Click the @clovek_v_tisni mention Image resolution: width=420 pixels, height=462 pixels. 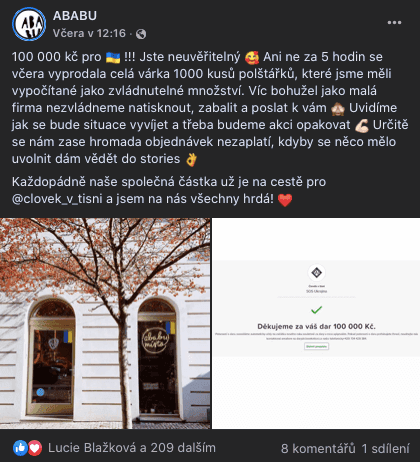coord(57,199)
